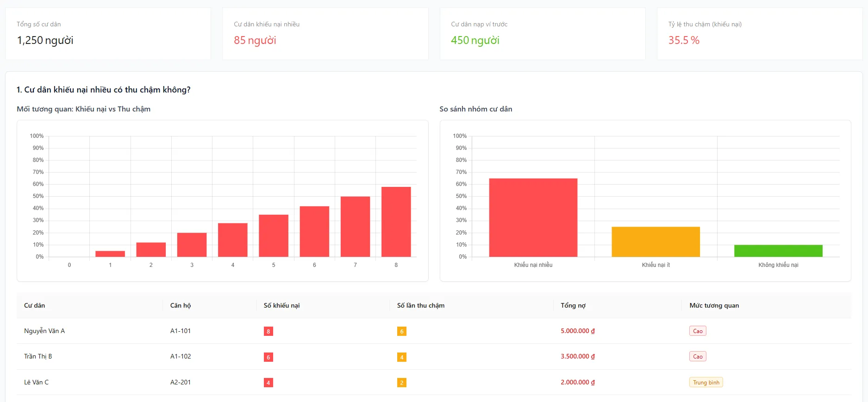868x402 pixels.
Task: Click apartment cell "A1-101"
Action: (x=181, y=331)
